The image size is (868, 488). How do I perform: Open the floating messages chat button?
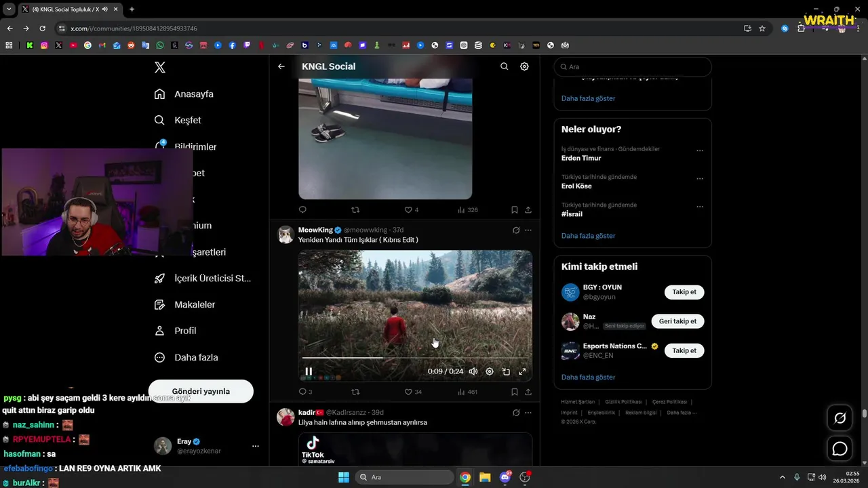tap(840, 449)
